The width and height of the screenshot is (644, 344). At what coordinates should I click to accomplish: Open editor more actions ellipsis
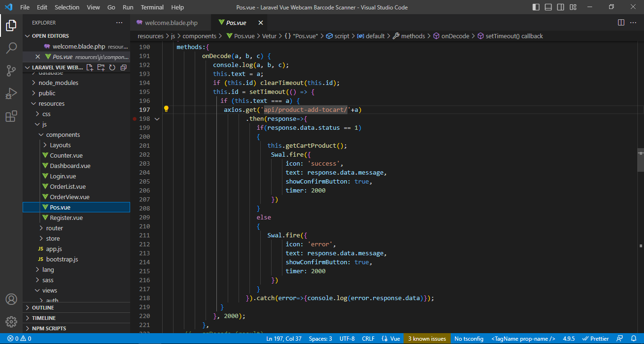point(634,23)
